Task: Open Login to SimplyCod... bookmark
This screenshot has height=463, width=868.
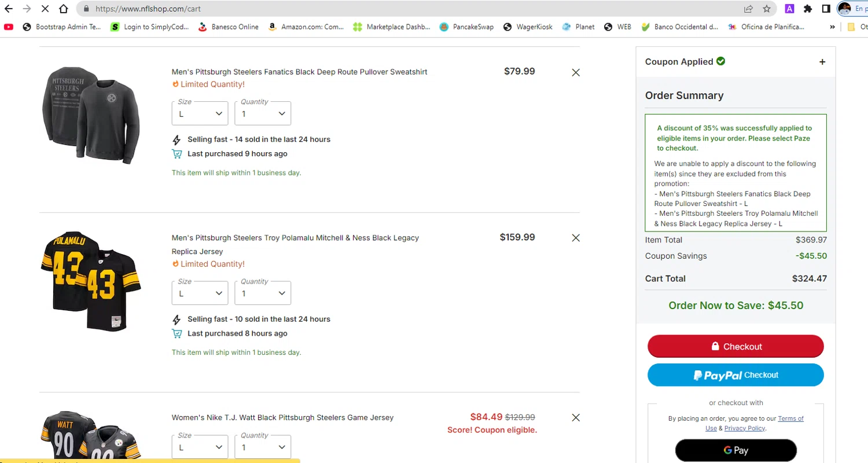Action: [x=150, y=27]
